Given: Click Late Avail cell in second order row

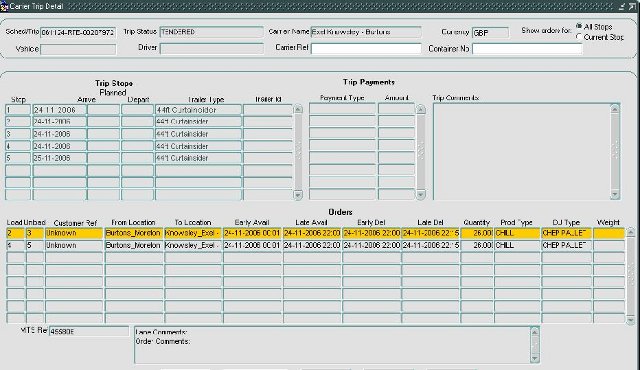Looking at the screenshot, I should tap(312, 245).
